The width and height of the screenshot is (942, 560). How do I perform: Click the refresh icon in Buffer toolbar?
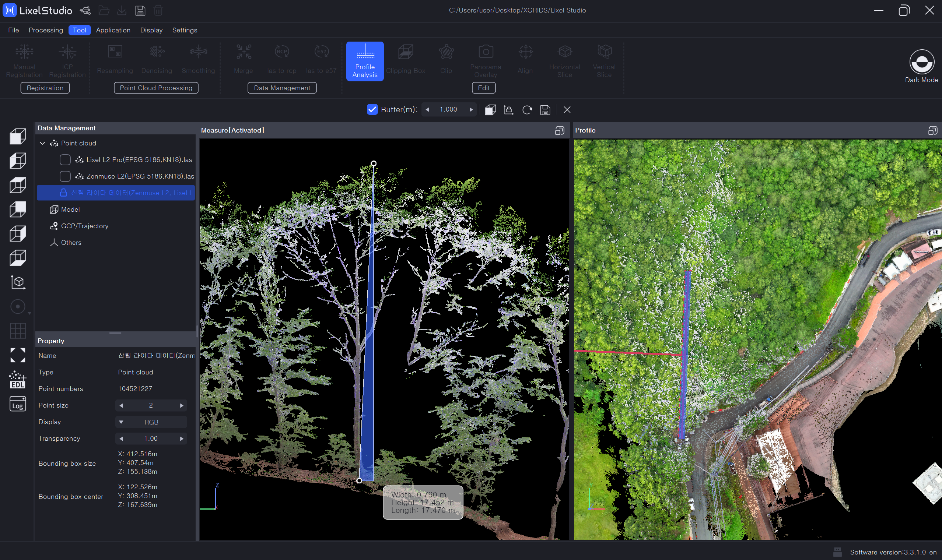point(527,110)
